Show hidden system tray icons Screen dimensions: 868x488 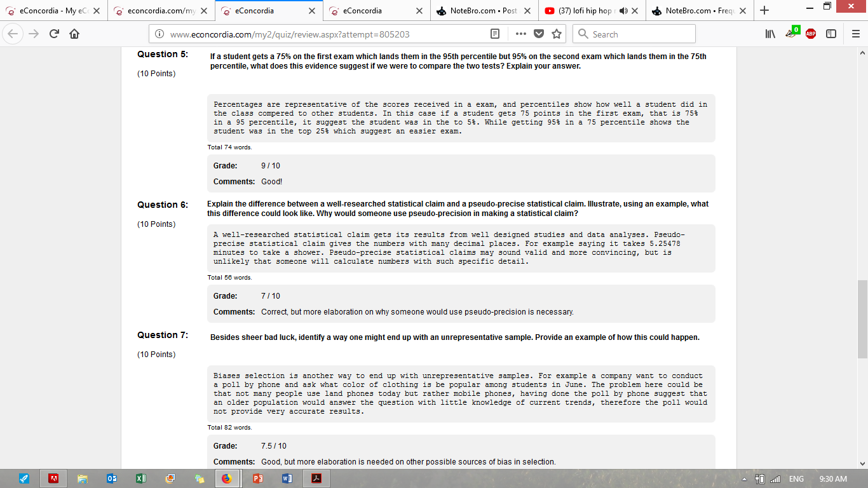pyautogui.click(x=745, y=478)
